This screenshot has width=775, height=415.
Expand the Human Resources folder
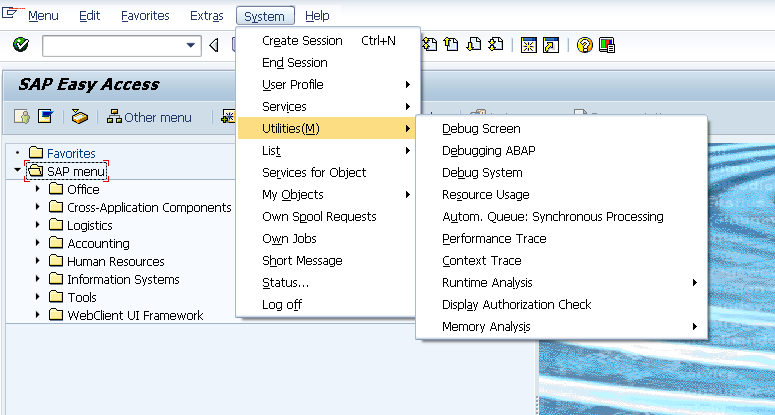[x=38, y=260]
